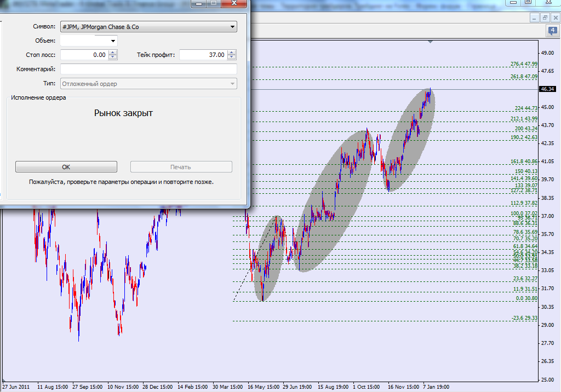Click into the Комментарий text field
This screenshot has width=561, height=392.
click(148, 69)
